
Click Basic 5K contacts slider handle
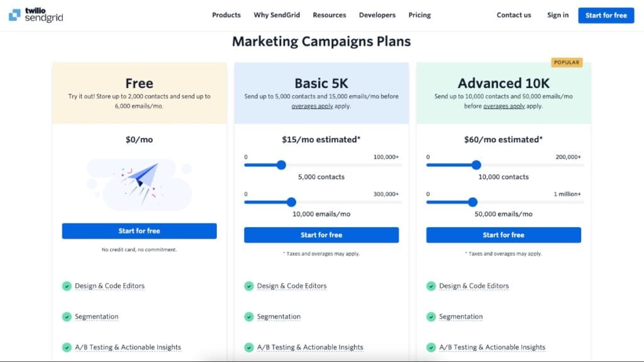pyautogui.click(x=281, y=165)
